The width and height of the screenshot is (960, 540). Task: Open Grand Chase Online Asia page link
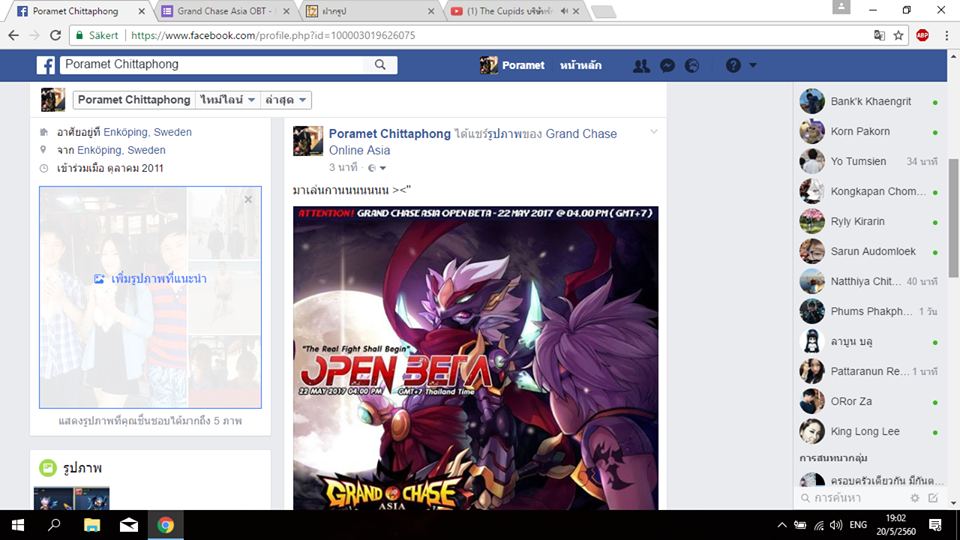click(473, 142)
